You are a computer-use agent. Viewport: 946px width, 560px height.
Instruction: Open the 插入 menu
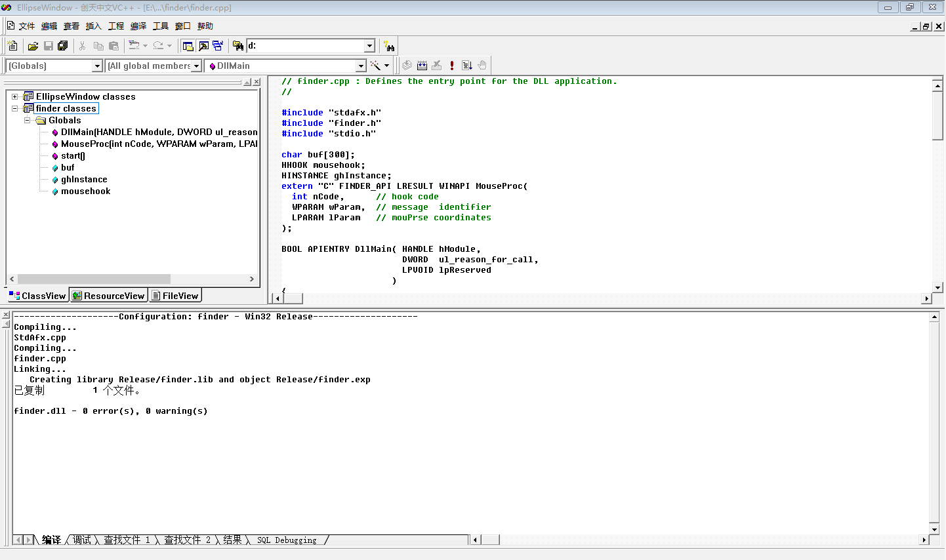click(94, 26)
